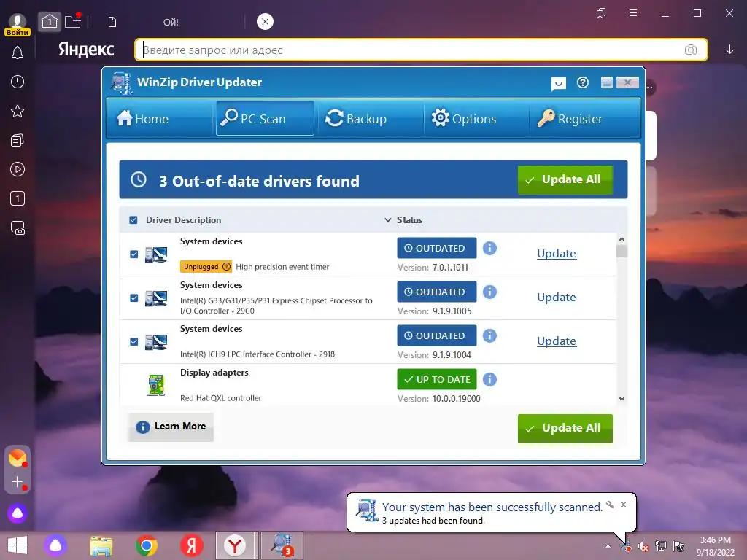Show info for Intel G33/G31 Chipset driver

tap(489, 292)
